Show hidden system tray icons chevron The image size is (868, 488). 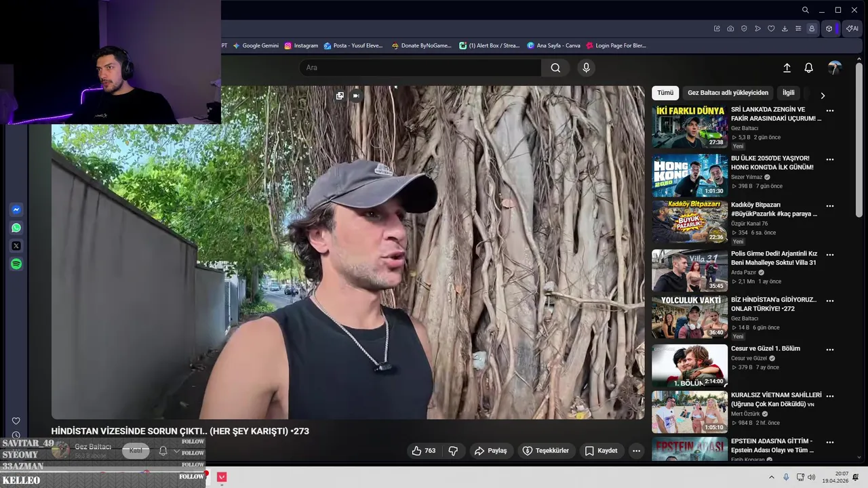(x=771, y=477)
